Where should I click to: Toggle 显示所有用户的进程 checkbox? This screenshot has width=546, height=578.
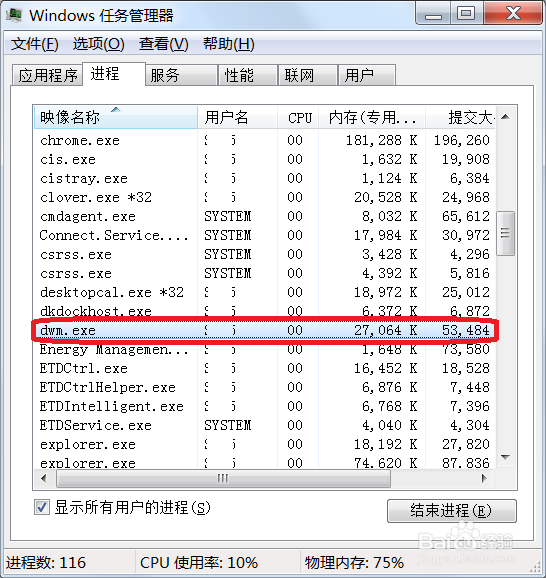[42, 507]
